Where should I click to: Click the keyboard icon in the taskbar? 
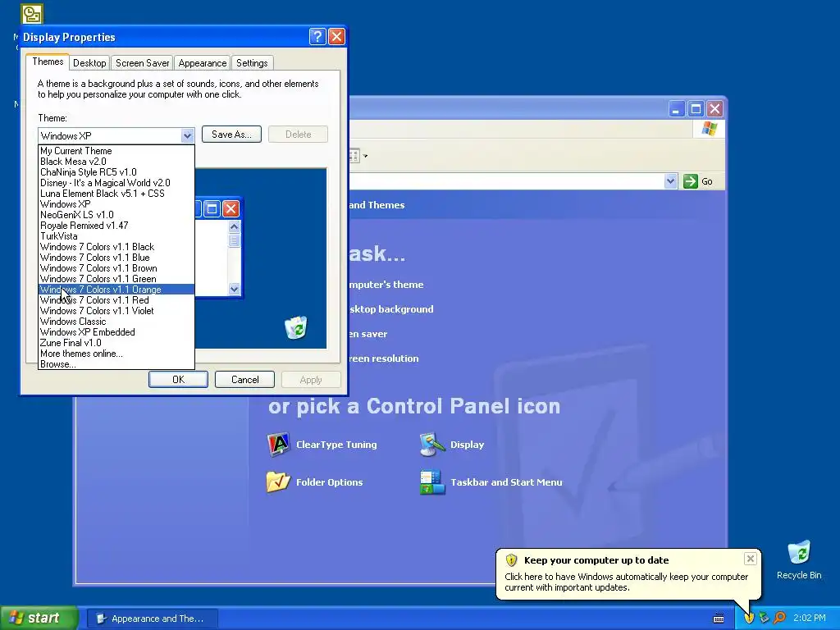pos(719,619)
